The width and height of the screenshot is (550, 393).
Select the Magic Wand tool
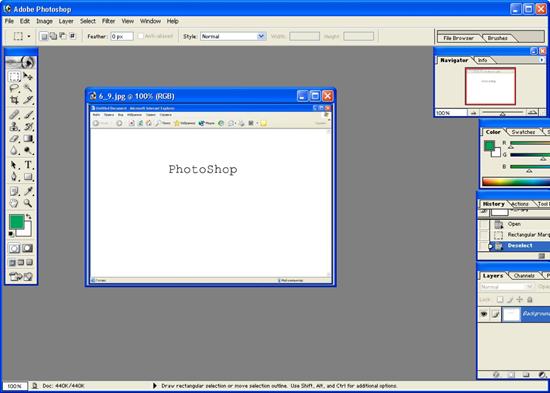[28, 88]
